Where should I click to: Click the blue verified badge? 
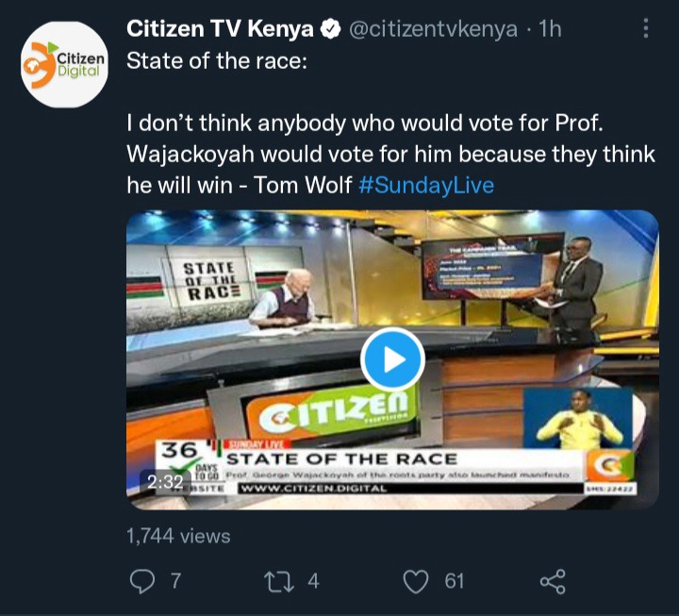pyautogui.click(x=330, y=29)
